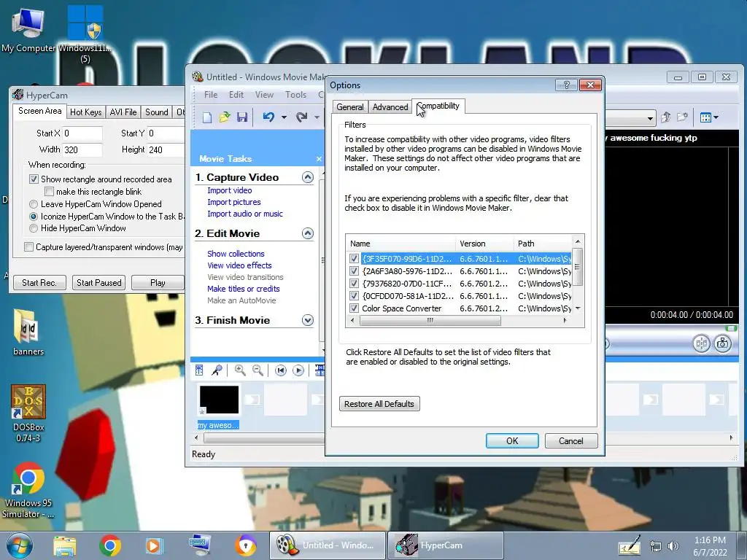
Task: Open the collections combo box dropdown
Action: [x=650, y=117]
